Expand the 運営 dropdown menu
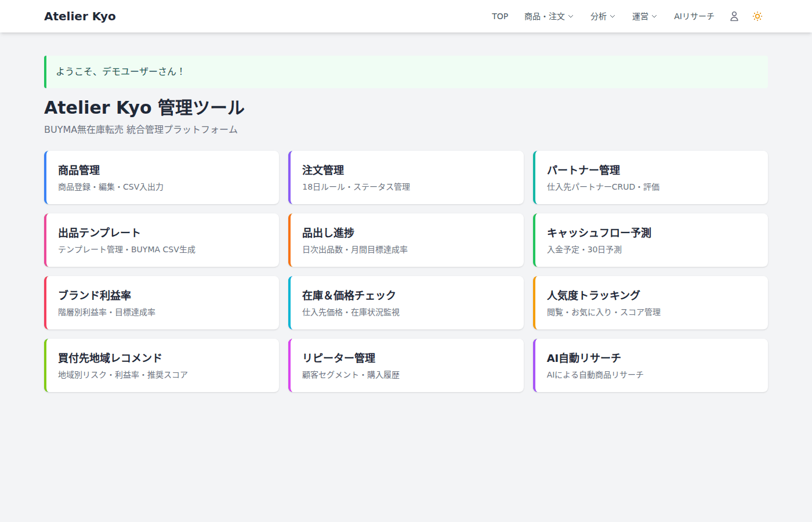812x522 pixels. [644, 16]
